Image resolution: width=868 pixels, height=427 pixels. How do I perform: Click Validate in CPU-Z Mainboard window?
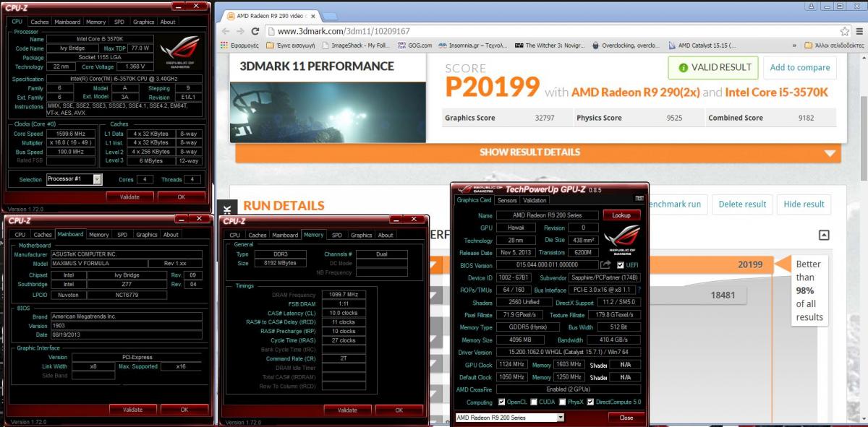pyautogui.click(x=133, y=410)
